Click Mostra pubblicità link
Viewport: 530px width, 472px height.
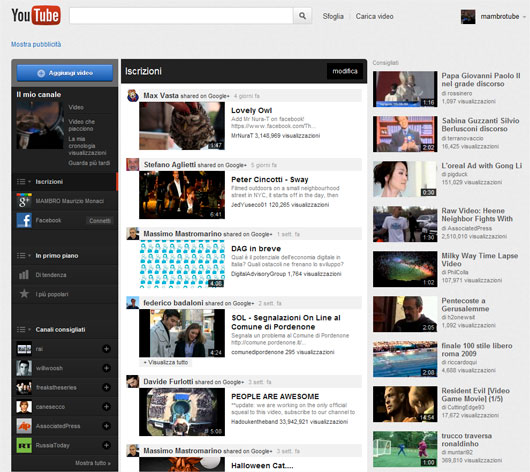36,44
